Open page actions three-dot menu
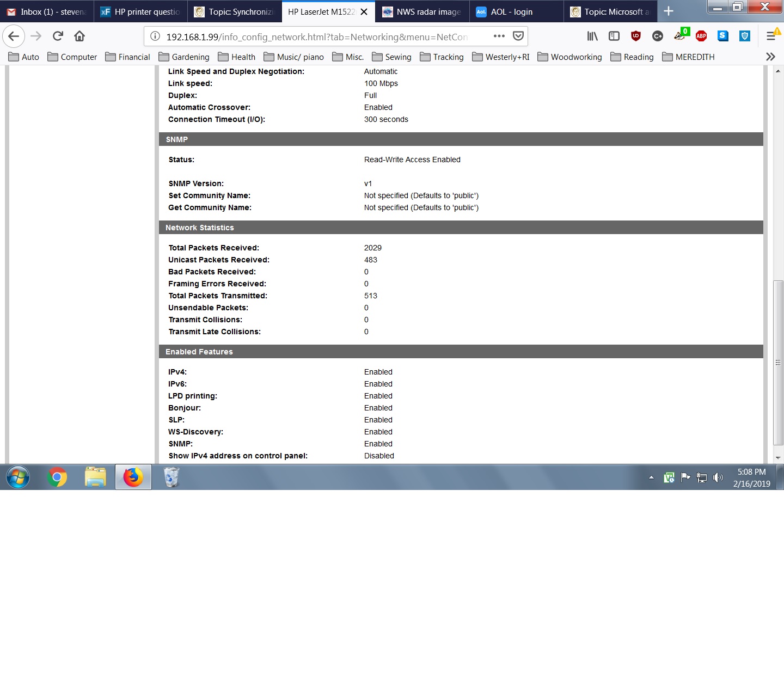Image resolution: width=784 pixels, height=674 pixels. (x=499, y=36)
